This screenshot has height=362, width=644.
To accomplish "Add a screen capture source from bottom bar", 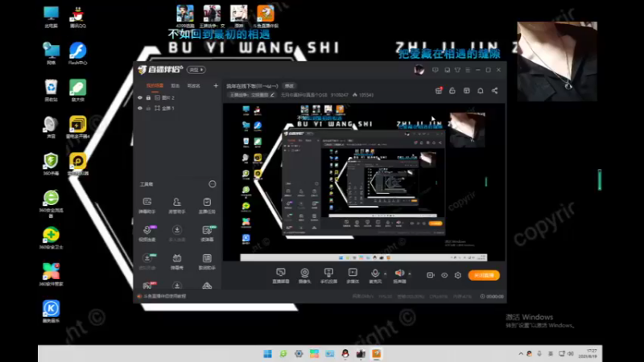I will tap(281, 275).
